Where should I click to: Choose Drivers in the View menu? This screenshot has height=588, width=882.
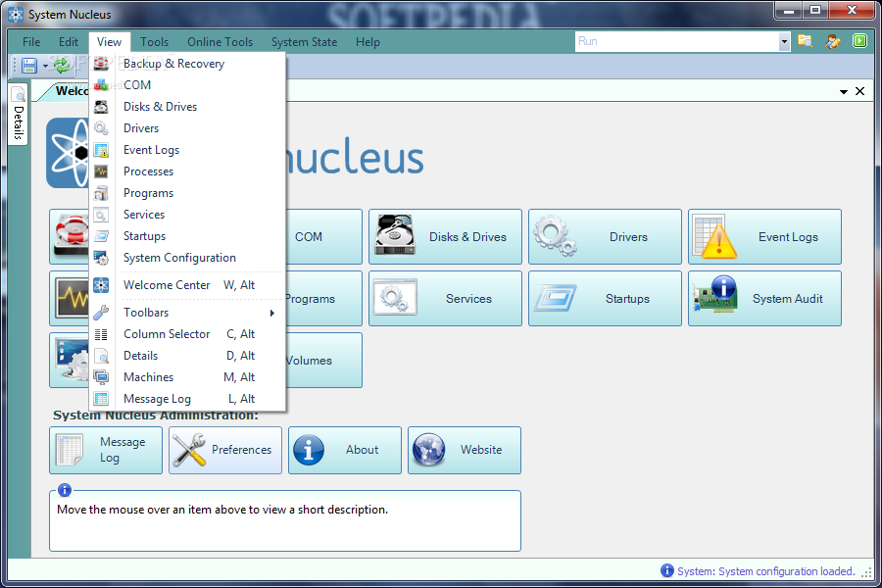187,128
